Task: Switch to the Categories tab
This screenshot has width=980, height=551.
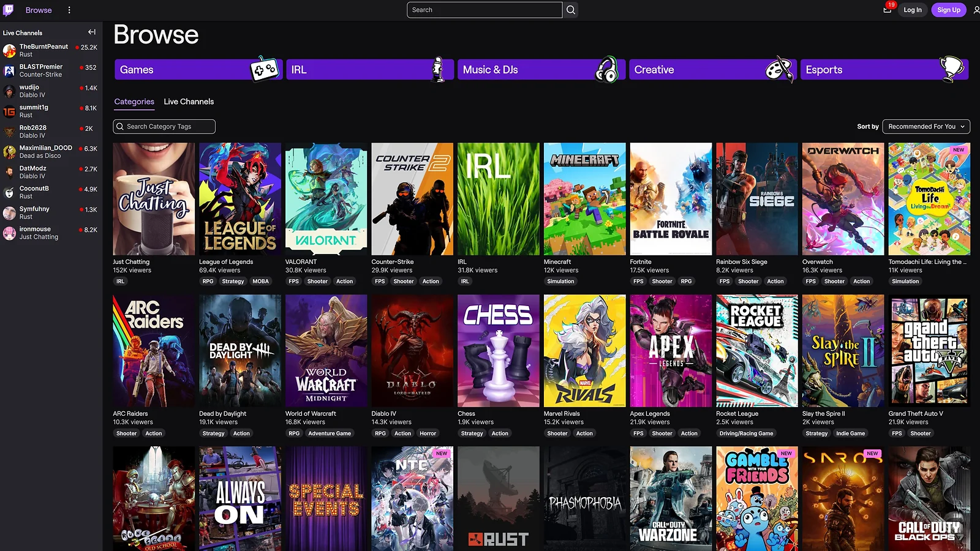Action: (x=134, y=102)
